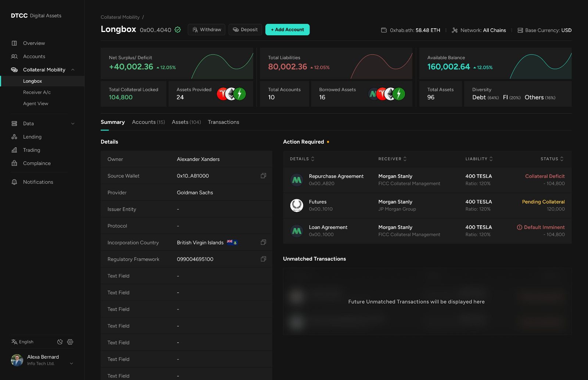Click the Total Liabilities sparkline chart
Viewport: 588px width, 380px height.
(381, 66)
